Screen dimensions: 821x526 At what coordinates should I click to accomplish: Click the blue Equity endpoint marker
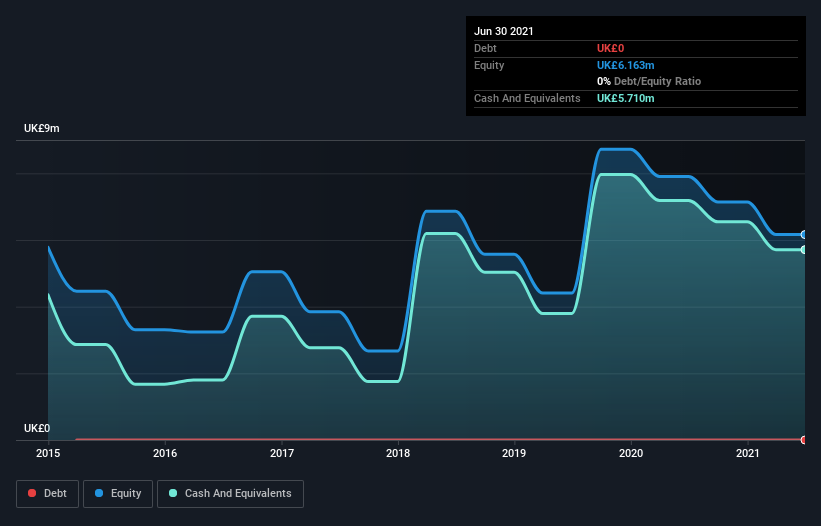804,235
